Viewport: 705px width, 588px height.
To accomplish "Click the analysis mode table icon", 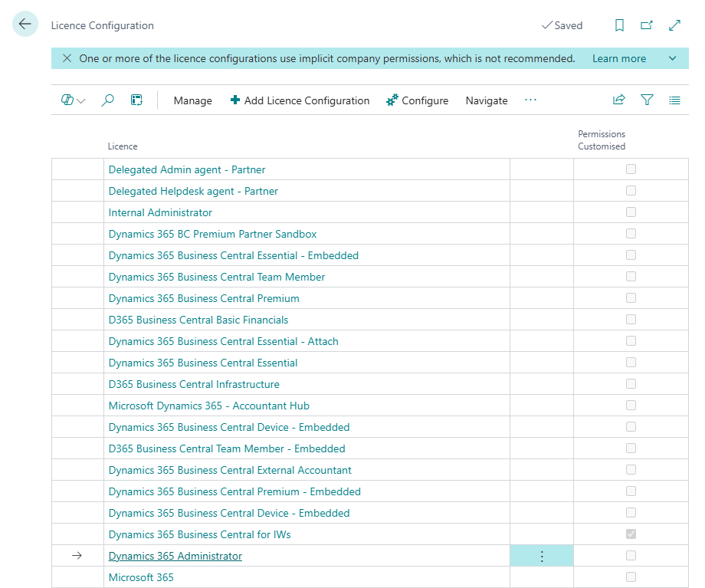I will point(136,100).
